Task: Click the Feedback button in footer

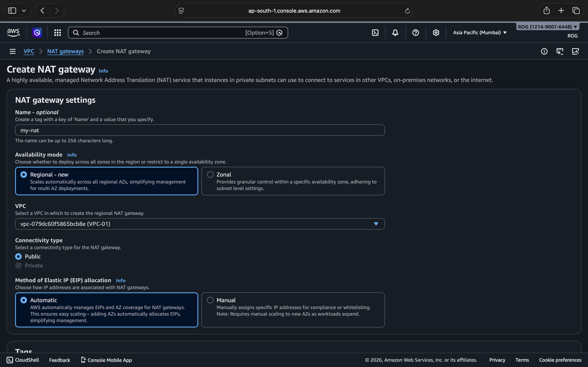Action: (x=60, y=360)
